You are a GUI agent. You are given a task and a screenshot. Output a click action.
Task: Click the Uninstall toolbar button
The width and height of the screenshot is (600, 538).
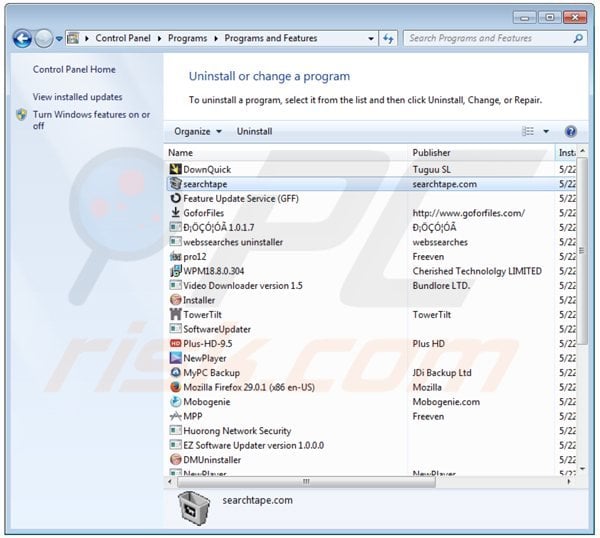tap(254, 132)
